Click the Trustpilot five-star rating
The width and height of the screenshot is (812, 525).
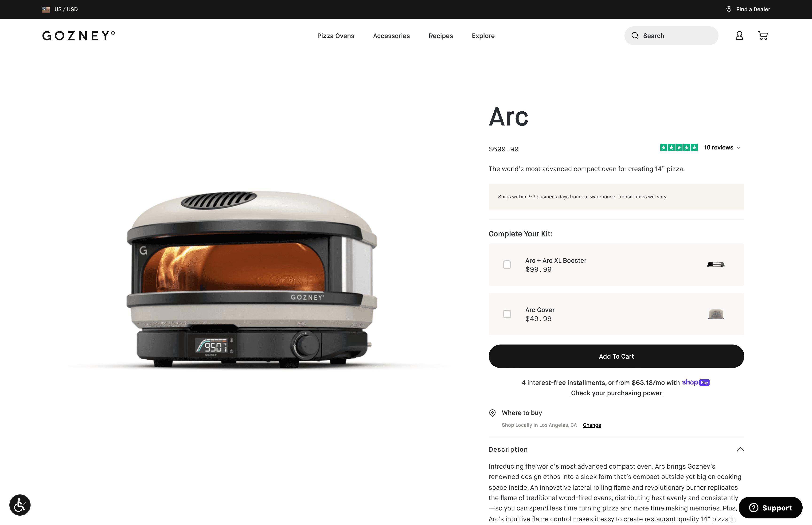pos(679,147)
